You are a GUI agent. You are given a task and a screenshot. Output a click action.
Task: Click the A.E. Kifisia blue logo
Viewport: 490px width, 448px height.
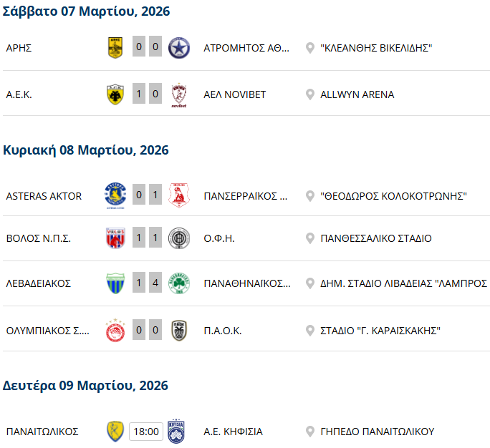click(176, 432)
